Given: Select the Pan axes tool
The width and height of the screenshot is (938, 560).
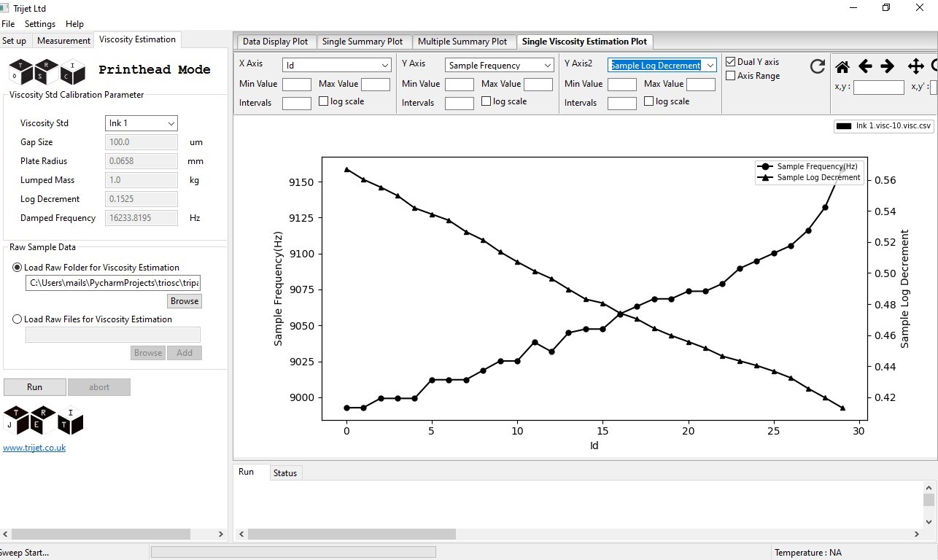Looking at the screenshot, I should [915, 67].
